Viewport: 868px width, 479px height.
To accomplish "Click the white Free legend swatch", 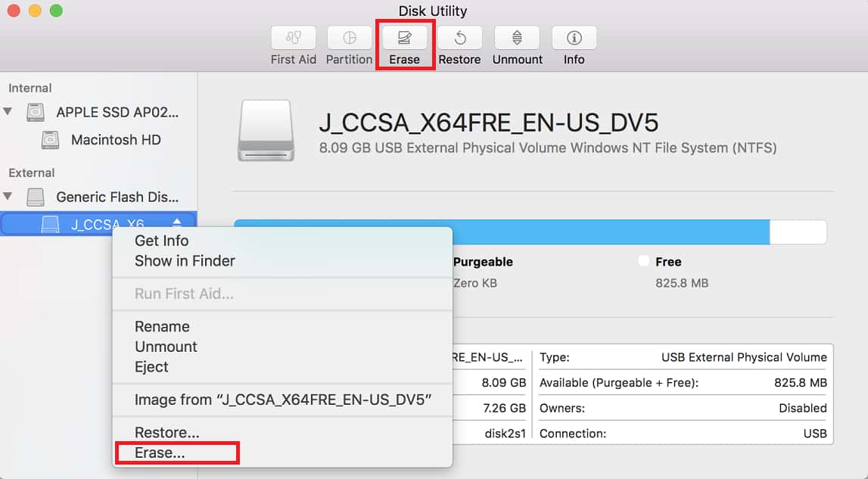I will [x=643, y=261].
